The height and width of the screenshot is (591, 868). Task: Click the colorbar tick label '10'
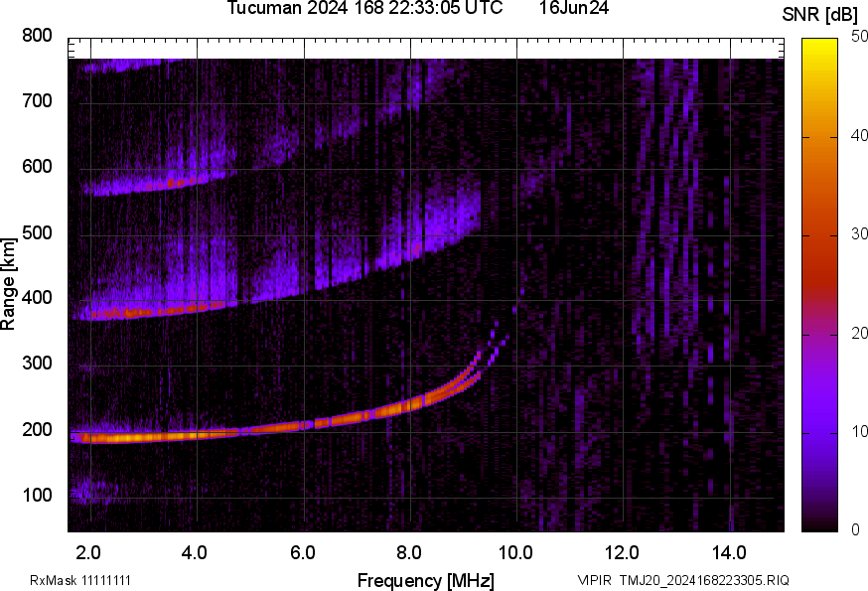(859, 431)
